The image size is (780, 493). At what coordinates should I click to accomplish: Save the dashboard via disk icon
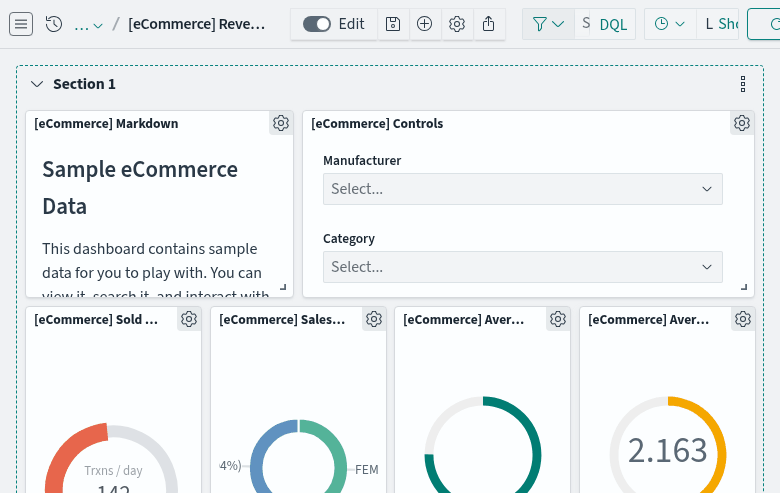tap(393, 24)
